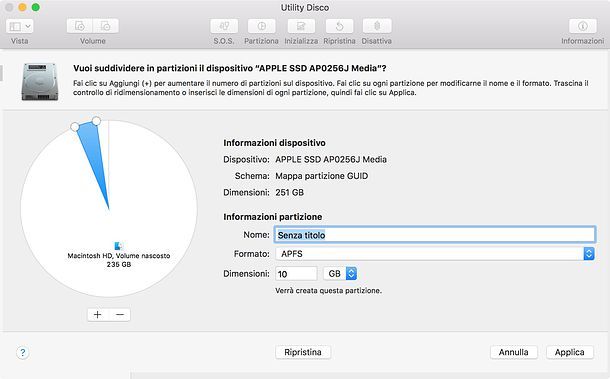The height and width of the screenshot is (379, 610).
Task: Click the top resize handle on the pie chart
Action: tap(96, 121)
